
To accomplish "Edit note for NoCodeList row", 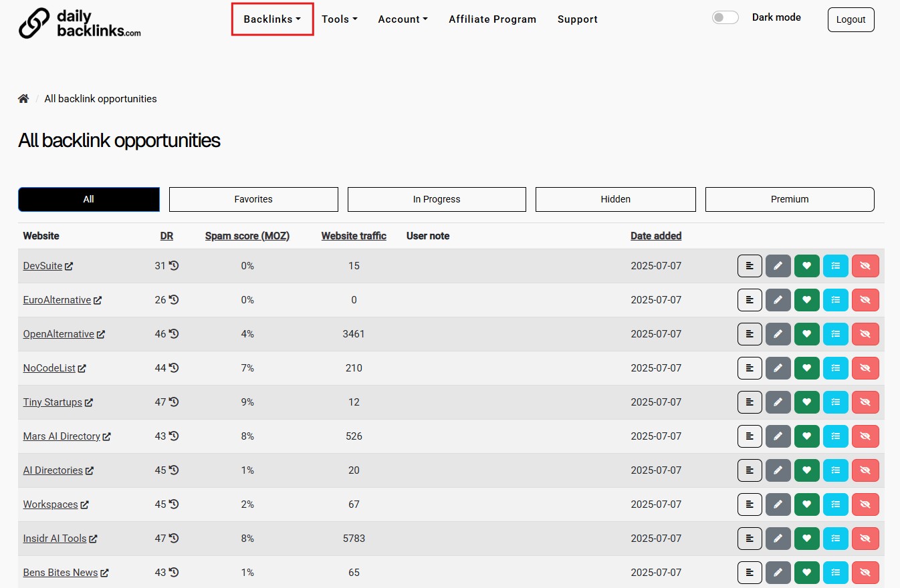I will tap(778, 368).
